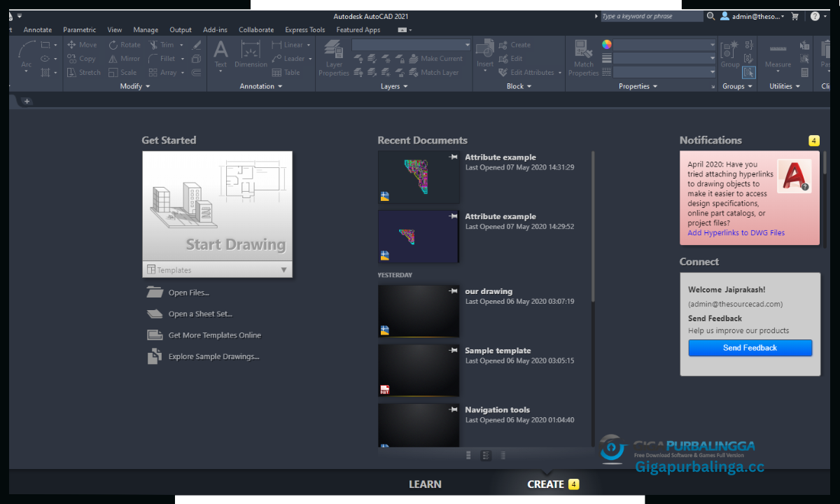Toggle group selection on/off button
This screenshot has height=504, width=840.
tap(749, 72)
